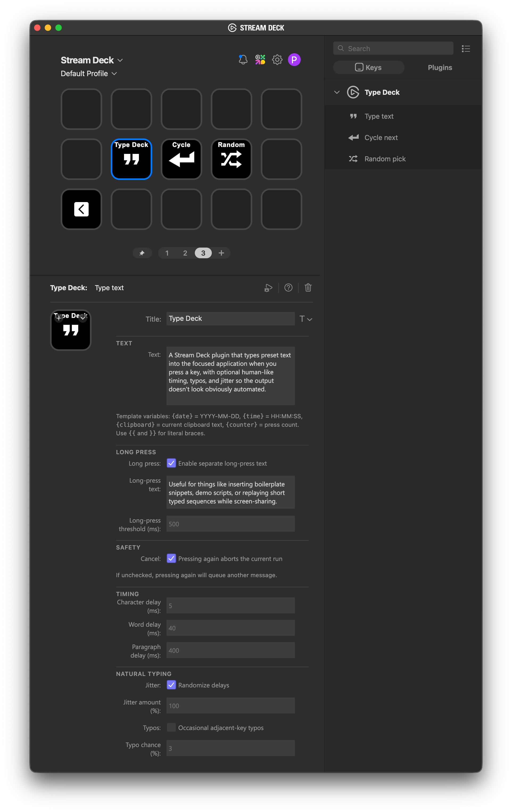This screenshot has height=812, width=512.
Task: Click the quote icon next to Type text
Action: click(x=353, y=116)
